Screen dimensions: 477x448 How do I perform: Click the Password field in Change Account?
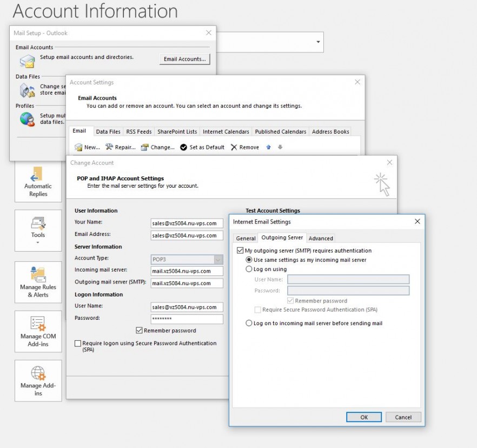[x=187, y=319]
